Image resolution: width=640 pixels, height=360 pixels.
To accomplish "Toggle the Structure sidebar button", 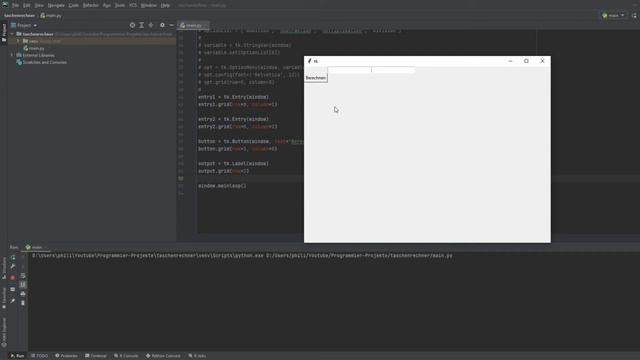I will coord(4,268).
